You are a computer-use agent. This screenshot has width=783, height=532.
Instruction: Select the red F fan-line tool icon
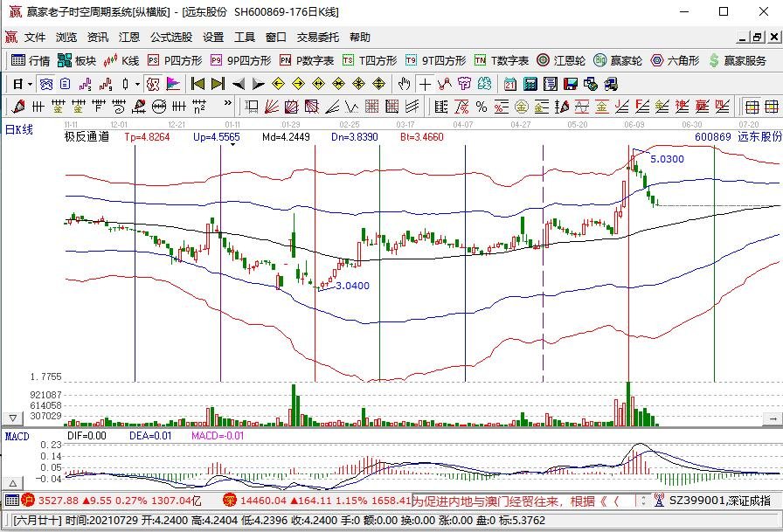pyautogui.click(x=641, y=107)
